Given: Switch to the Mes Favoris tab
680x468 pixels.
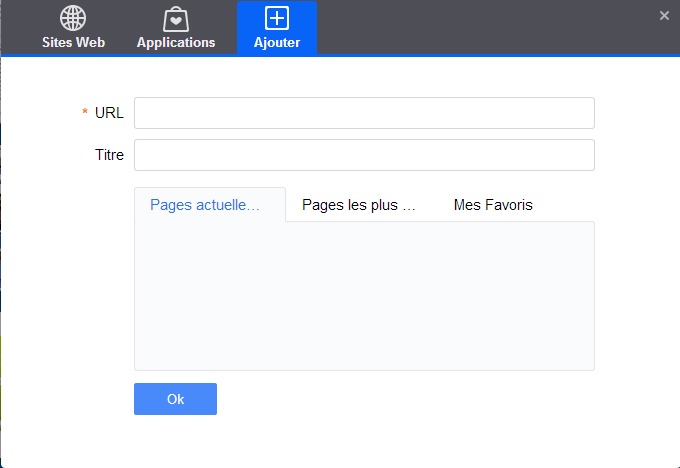Looking at the screenshot, I should (493, 205).
